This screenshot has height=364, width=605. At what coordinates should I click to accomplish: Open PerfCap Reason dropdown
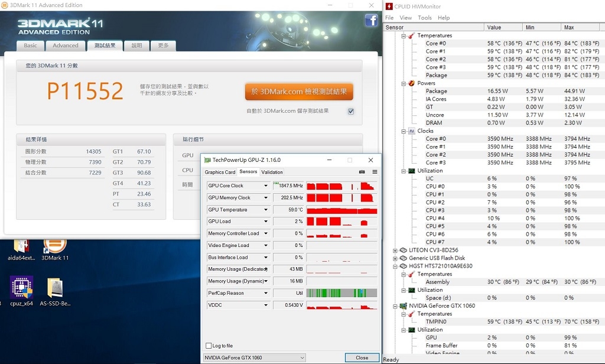pos(265,293)
